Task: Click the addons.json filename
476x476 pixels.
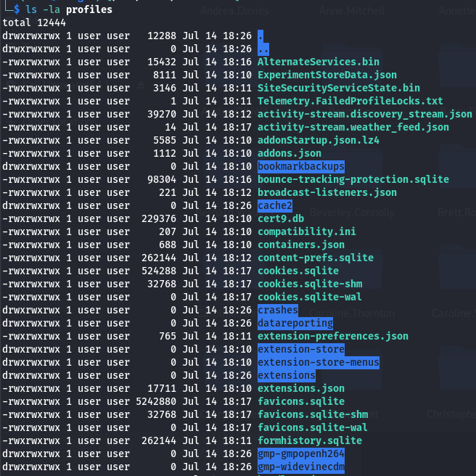Action: click(290, 153)
